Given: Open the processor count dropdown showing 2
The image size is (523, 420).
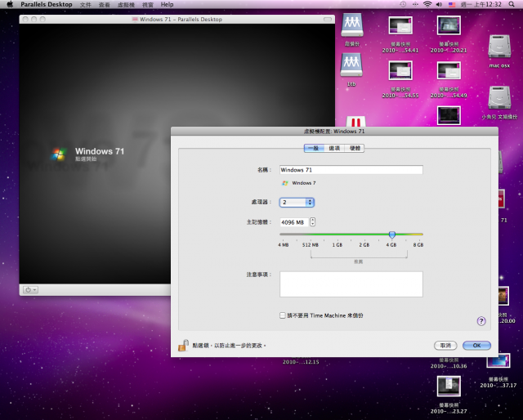Looking at the screenshot, I should 297,202.
